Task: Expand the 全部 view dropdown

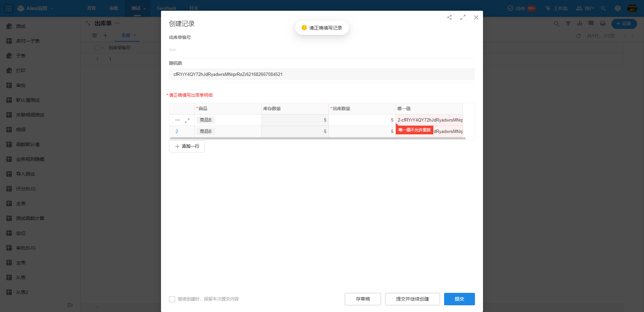Action: 135,35
